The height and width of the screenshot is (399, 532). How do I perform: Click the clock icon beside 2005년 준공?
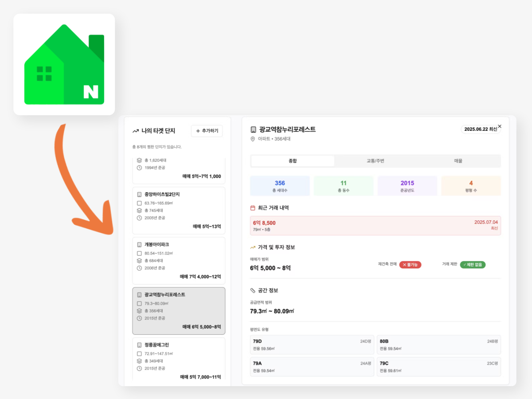coord(139,218)
